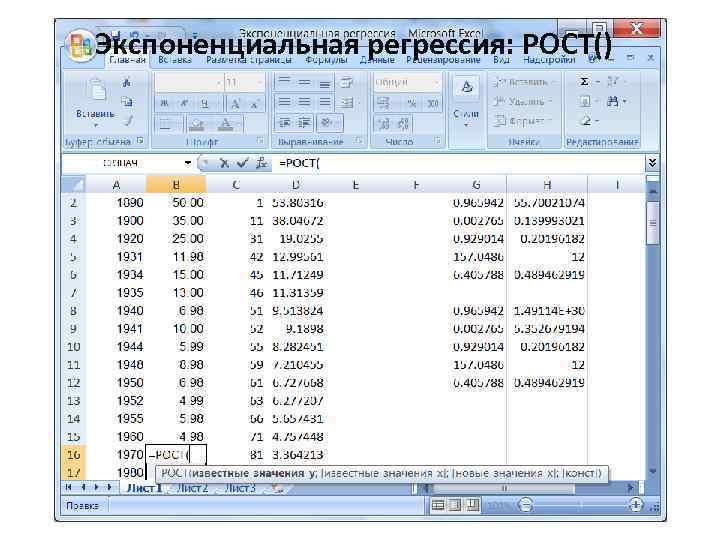Open the Вставка ribbon tab
The image size is (720, 540).
[x=175, y=60]
